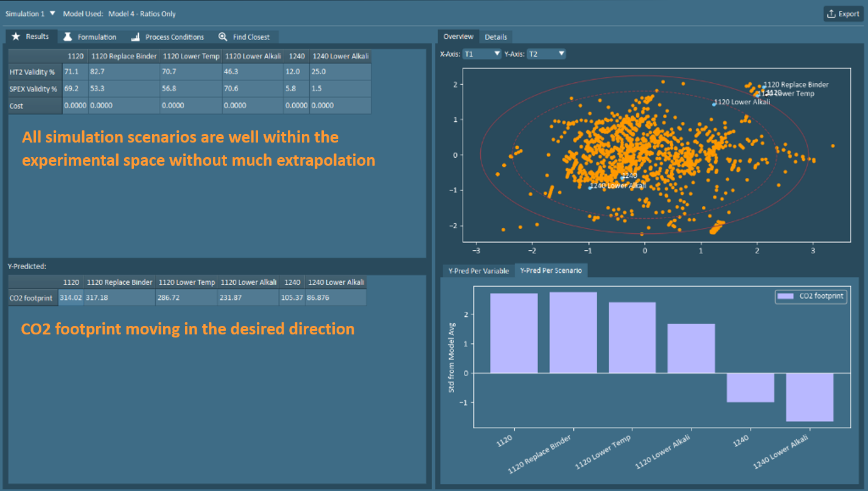Click the 1120 Lower Alkali scatter point label
The height and width of the screenshot is (491, 868).
(x=741, y=102)
